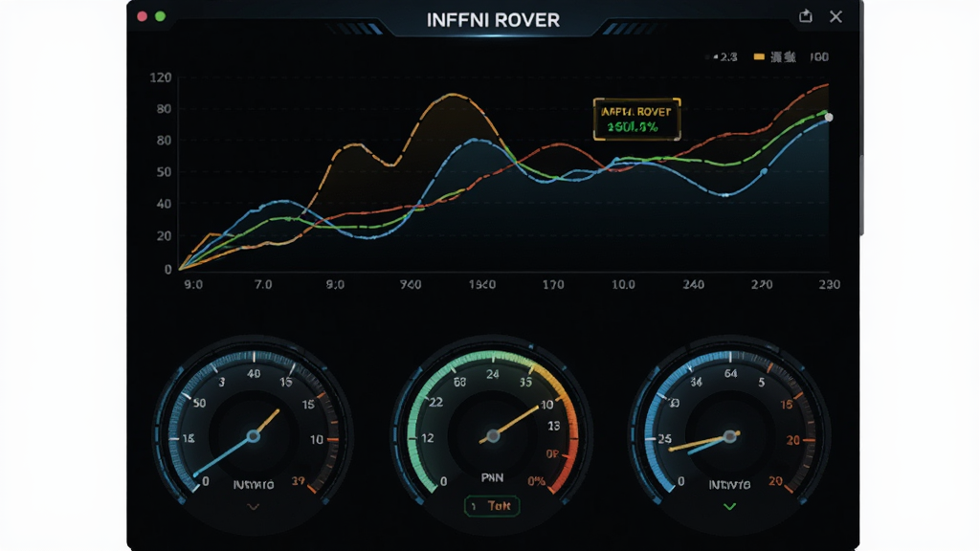
Task: Click the yellow-bordered tooltip box in the chart
Action: 636,119
